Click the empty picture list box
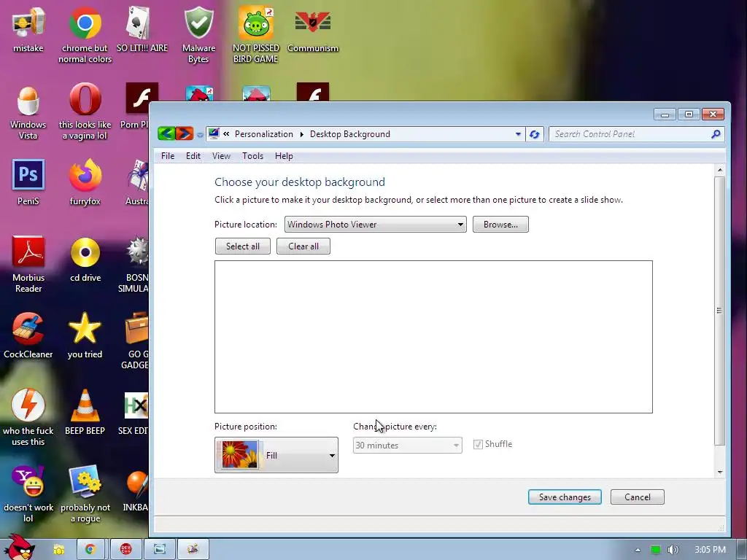Image resolution: width=747 pixels, height=560 pixels. coord(433,337)
